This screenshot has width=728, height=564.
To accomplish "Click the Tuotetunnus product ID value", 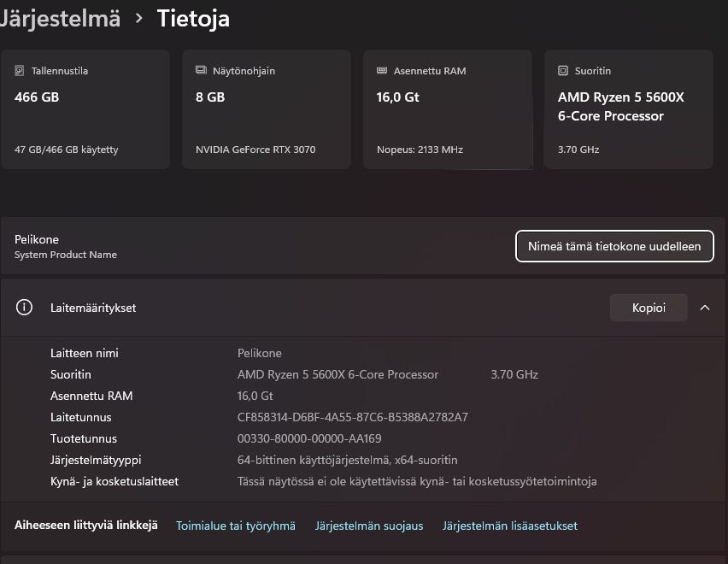I will tap(309, 438).
